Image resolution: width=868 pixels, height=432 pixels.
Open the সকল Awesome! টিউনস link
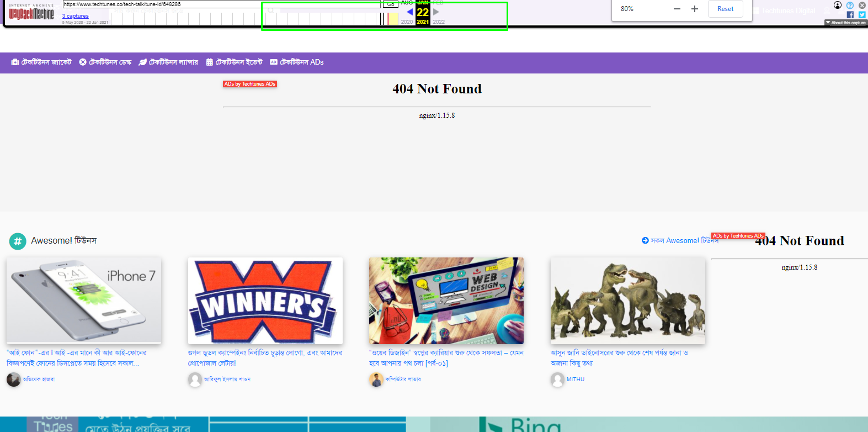pos(680,241)
